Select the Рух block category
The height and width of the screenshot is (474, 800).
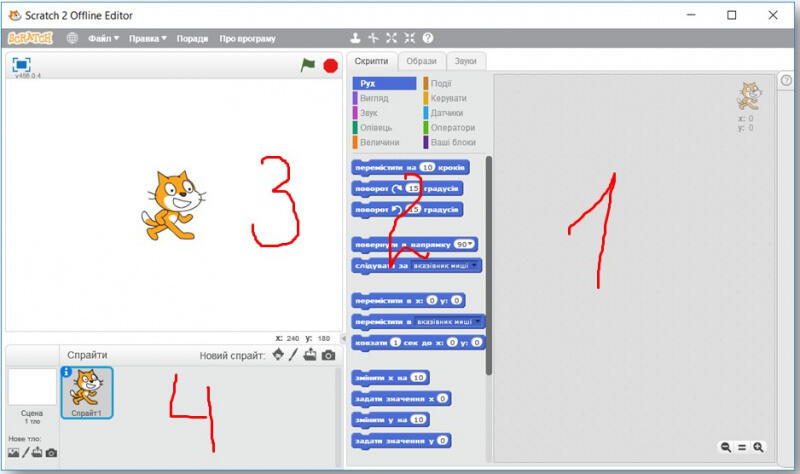coord(384,83)
